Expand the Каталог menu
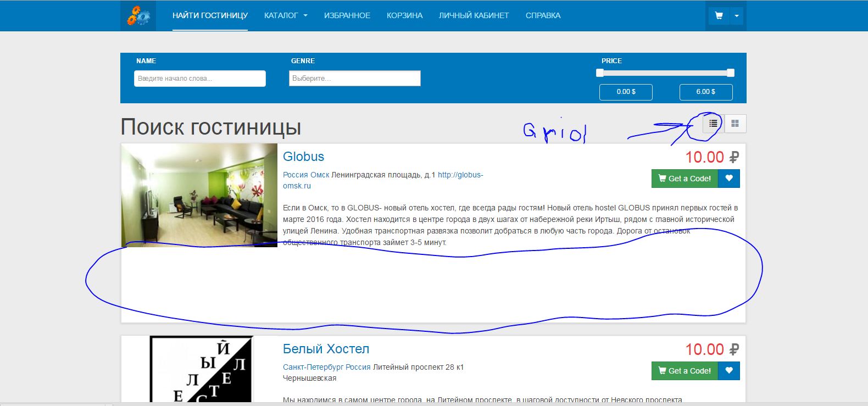 pyautogui.click(x=286, y=15)
